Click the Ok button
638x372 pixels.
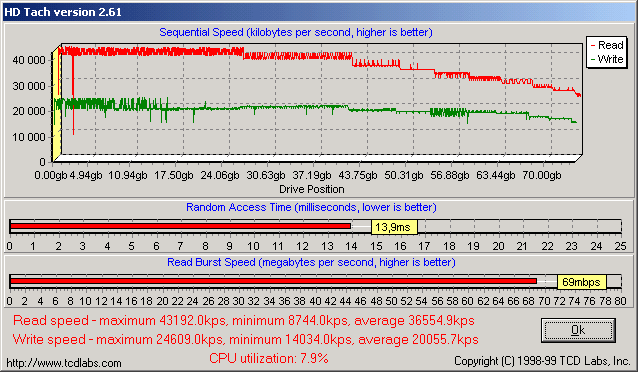(x=578, y=330)
